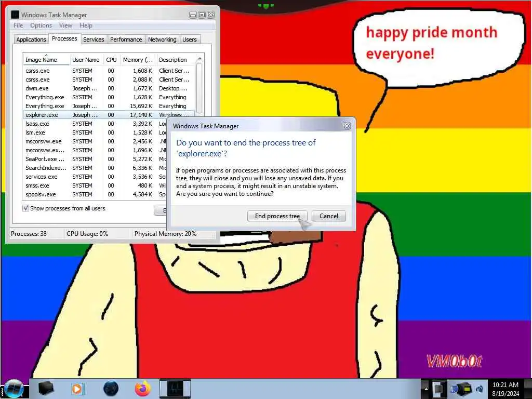532x399 pixels.
Task: Sort by the Image Name column
Action: [46, 60]
